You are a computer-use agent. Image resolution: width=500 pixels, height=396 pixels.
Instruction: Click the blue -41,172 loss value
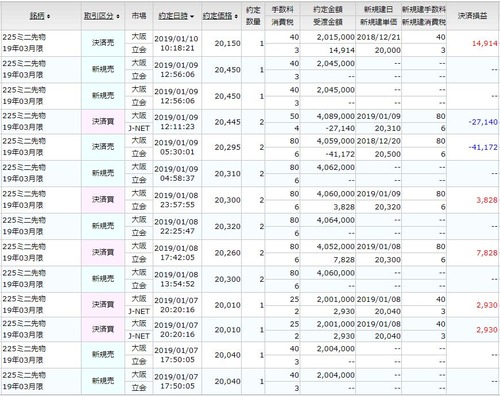coord(483,147)
